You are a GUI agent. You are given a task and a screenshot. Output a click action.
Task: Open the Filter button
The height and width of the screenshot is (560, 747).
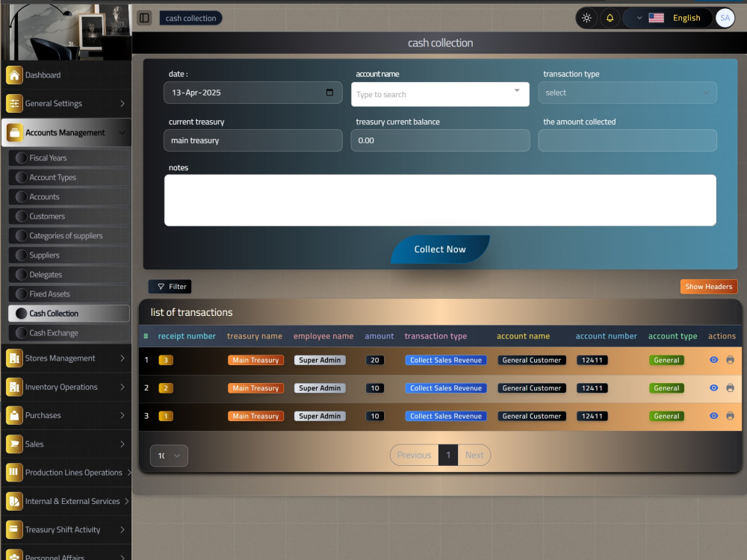(x=170, y=287)
